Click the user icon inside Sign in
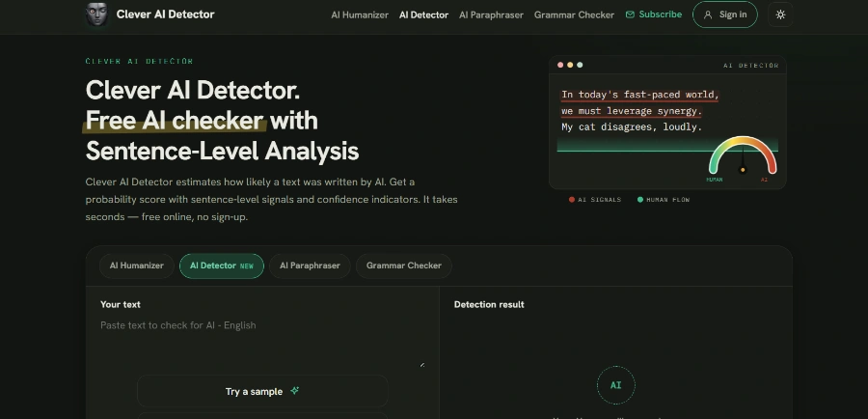Image resolution: width=868 pixels, height=419 pixels. click(x=708, y=15)
